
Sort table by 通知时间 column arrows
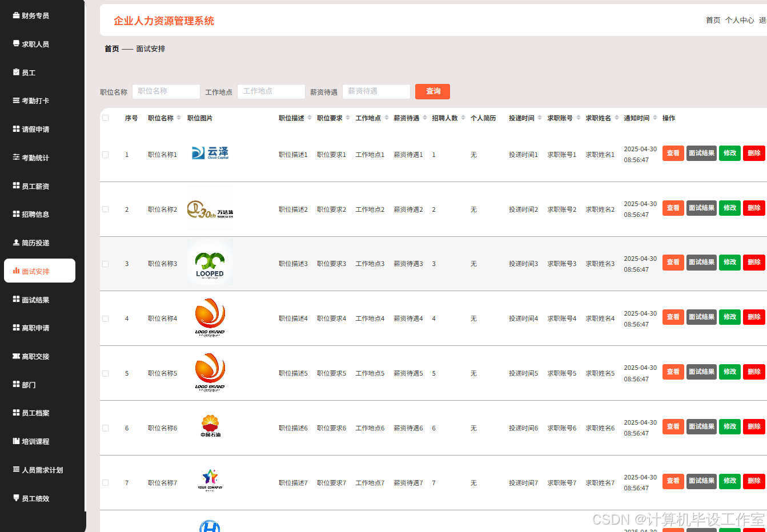(x=655, y=118)
